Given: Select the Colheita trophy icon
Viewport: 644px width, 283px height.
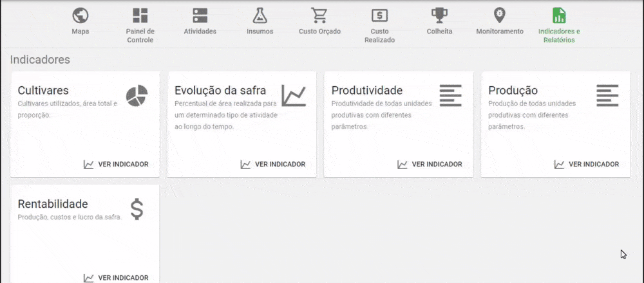Looking at the screenshot, I should pyautogui.click(x=439, y=15).
